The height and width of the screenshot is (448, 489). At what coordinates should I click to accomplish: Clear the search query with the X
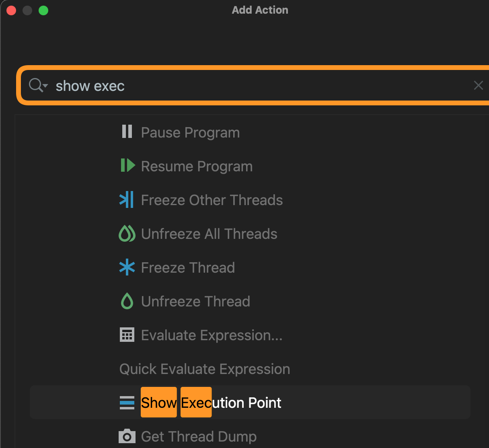click(478, 85)
